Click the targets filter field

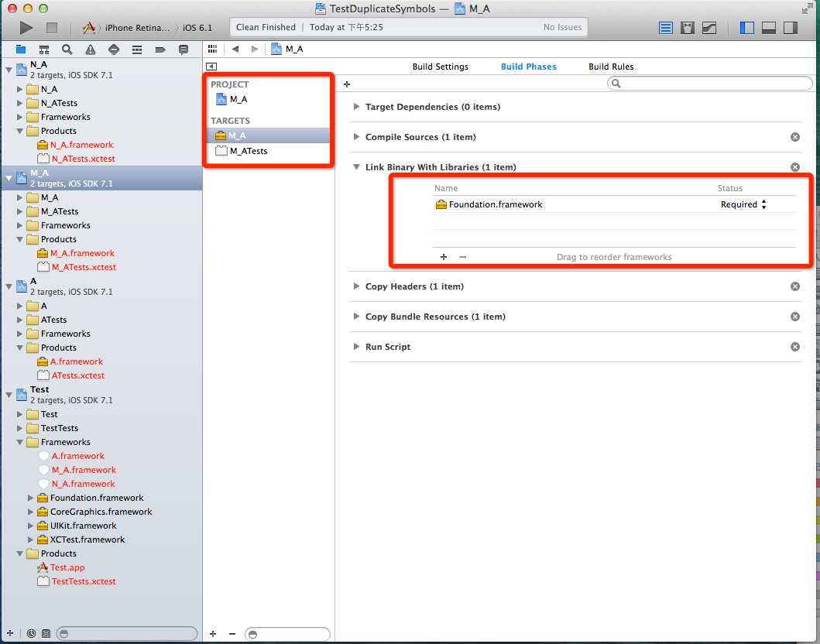(x=287, y=634)
